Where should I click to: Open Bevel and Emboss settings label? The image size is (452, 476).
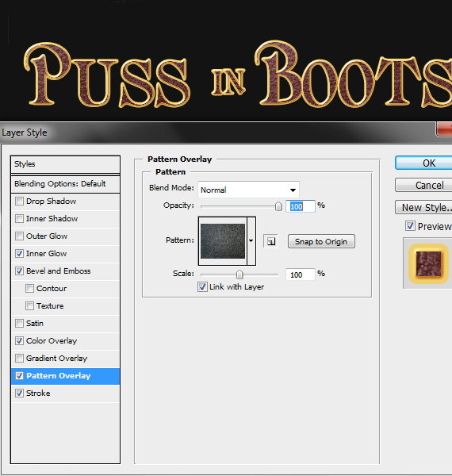pyautogui.click(x=58, y=271)
